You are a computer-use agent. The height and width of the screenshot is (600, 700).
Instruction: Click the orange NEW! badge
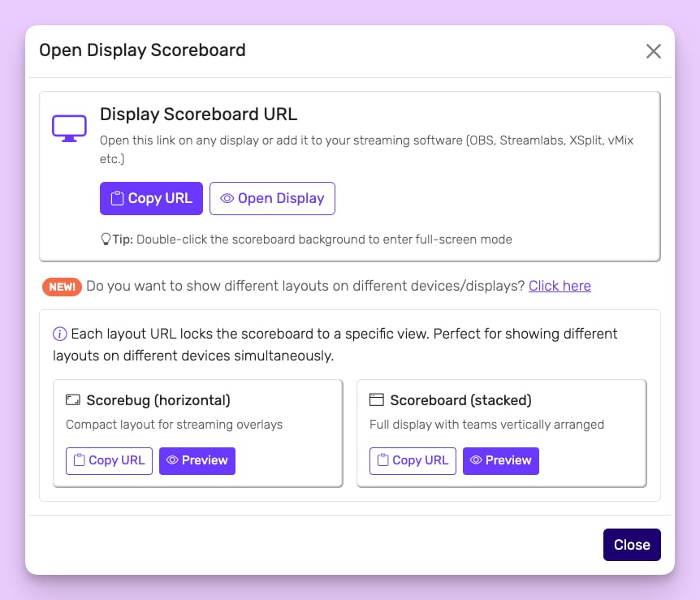pos(62,286)
